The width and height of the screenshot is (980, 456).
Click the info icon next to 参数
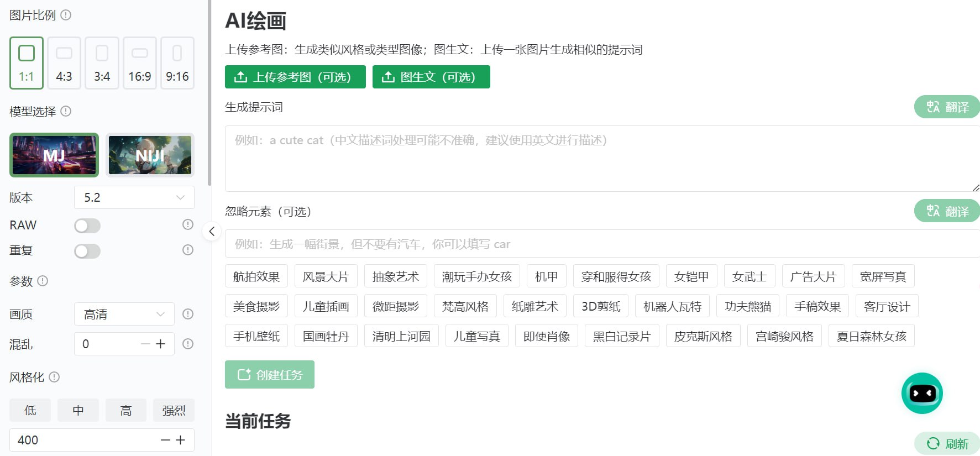tap(43, 281)
